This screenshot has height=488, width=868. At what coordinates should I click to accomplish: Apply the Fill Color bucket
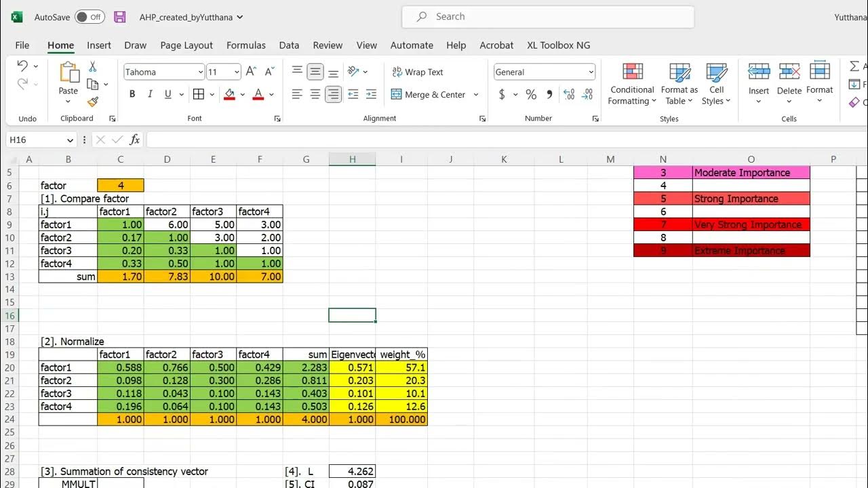pos(229,94)
